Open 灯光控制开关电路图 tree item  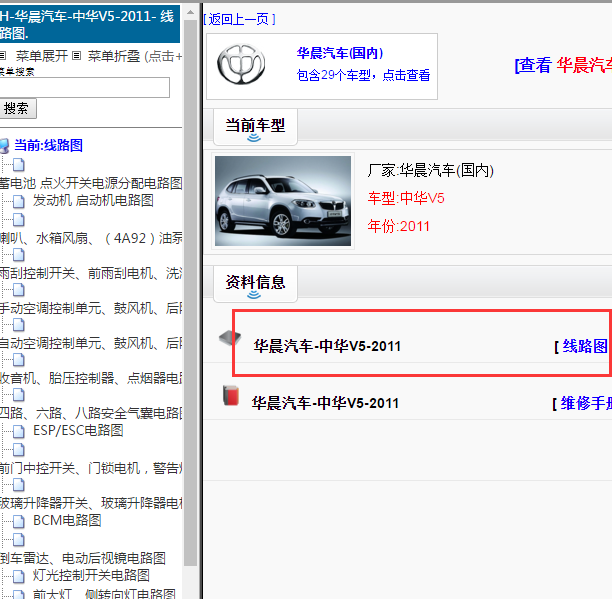(x=91, y=575)
